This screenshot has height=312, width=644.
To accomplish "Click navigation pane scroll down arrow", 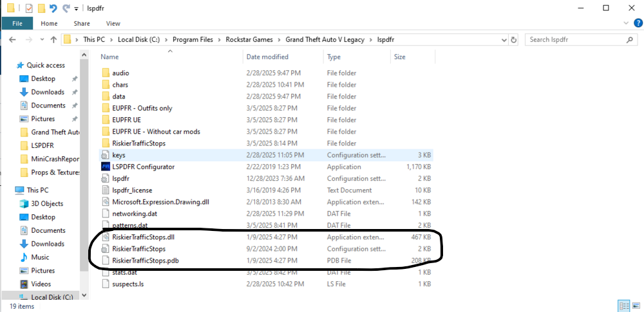I will [84, 295].
